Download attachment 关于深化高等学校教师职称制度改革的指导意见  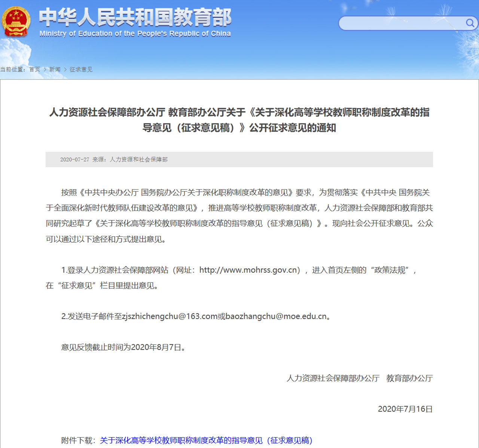pos(206,440)
